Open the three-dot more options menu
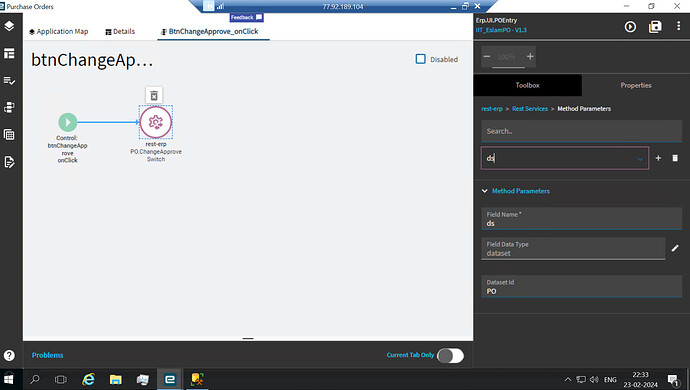Viewport: 690px width, 390px height. (678, 26)
